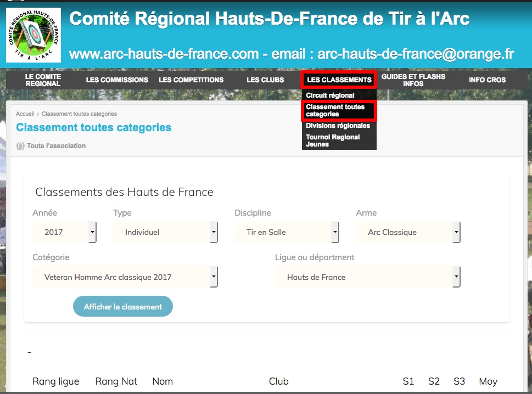Image resolution: width=532 pixels, height=394 pixels.
Task: Click the S2 column header
Action: coord(434,381)
